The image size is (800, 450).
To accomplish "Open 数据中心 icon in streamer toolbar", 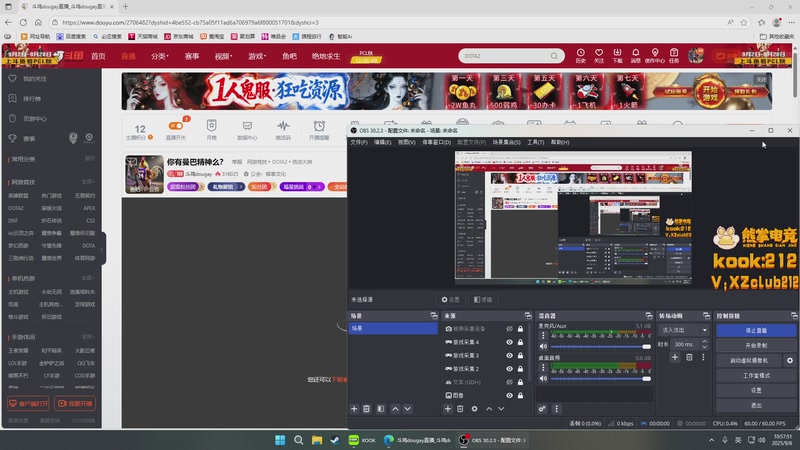I will [x=247, y=130].
